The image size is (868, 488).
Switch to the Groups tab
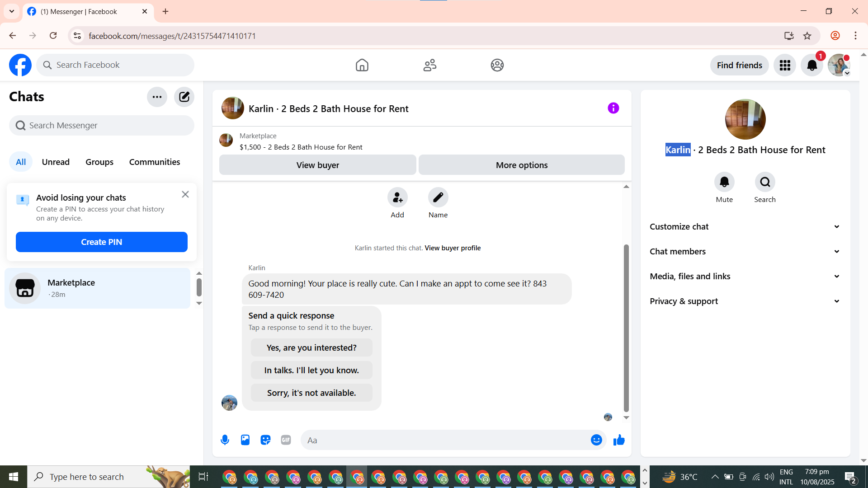(x=99, y=162)
